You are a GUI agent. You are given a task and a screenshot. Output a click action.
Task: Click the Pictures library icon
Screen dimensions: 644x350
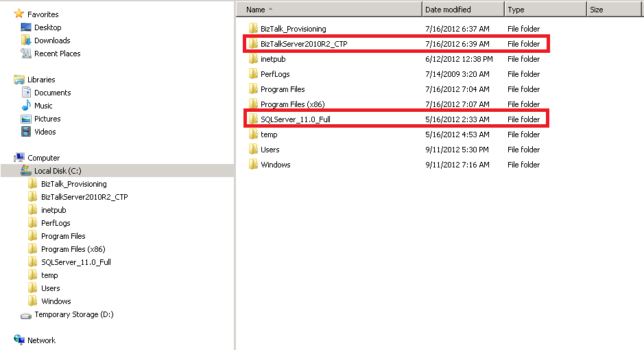[26, 119]
